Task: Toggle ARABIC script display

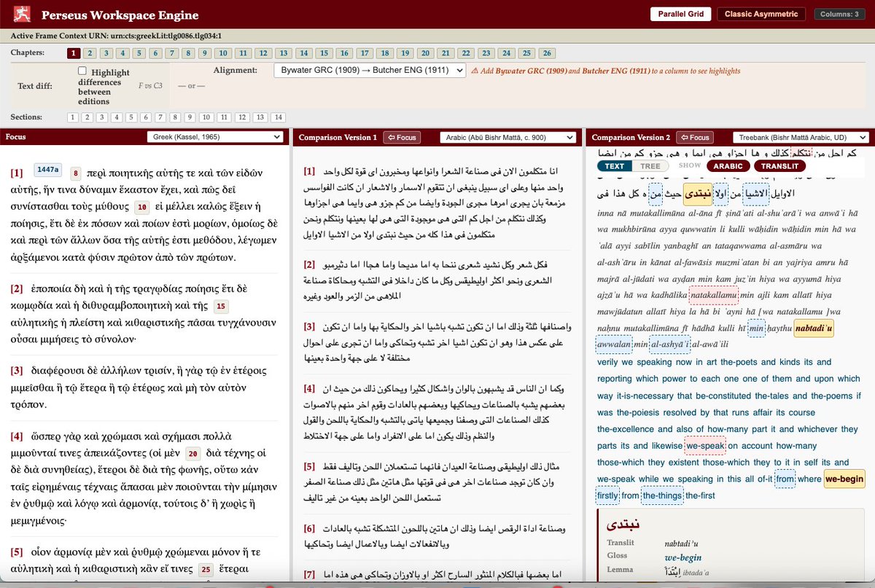Action: pos(728,166)
